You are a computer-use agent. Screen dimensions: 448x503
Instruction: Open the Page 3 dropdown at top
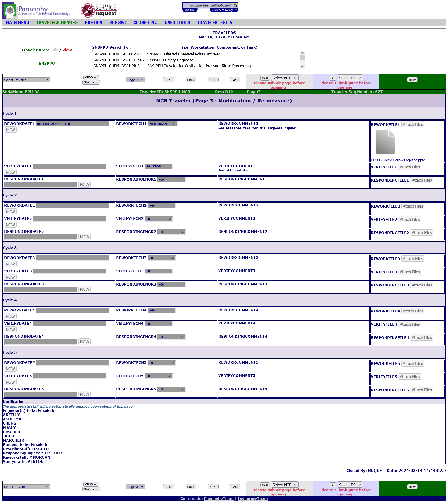tap(135, 80)
